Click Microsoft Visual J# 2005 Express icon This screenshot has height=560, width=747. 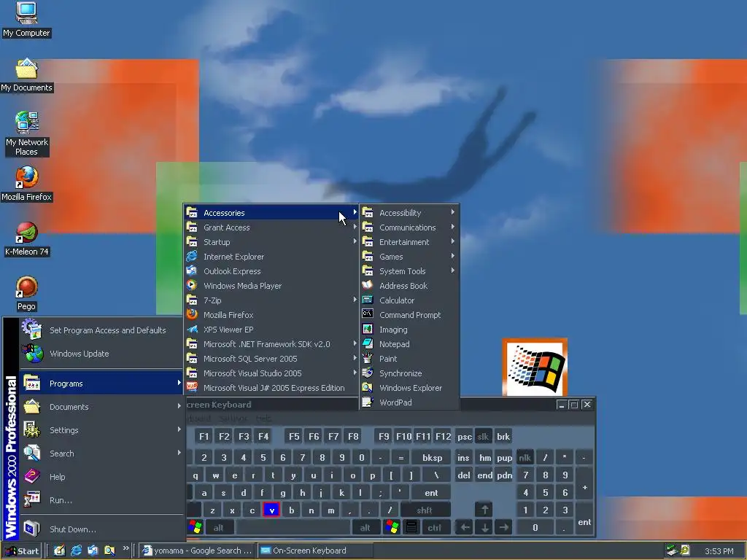[192, 387]
